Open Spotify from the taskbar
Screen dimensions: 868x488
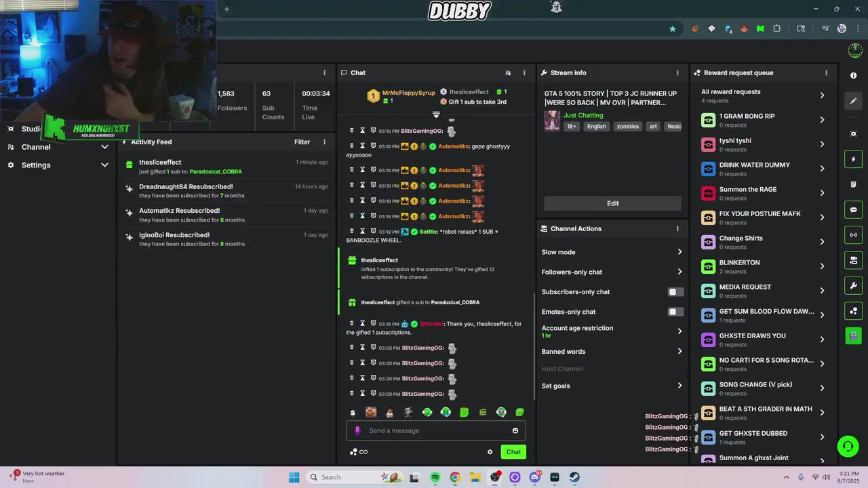pyautogui.click(x=435, y=477)
